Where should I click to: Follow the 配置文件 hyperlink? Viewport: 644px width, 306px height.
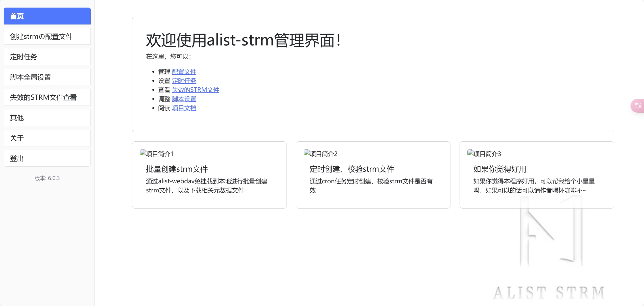184,72
